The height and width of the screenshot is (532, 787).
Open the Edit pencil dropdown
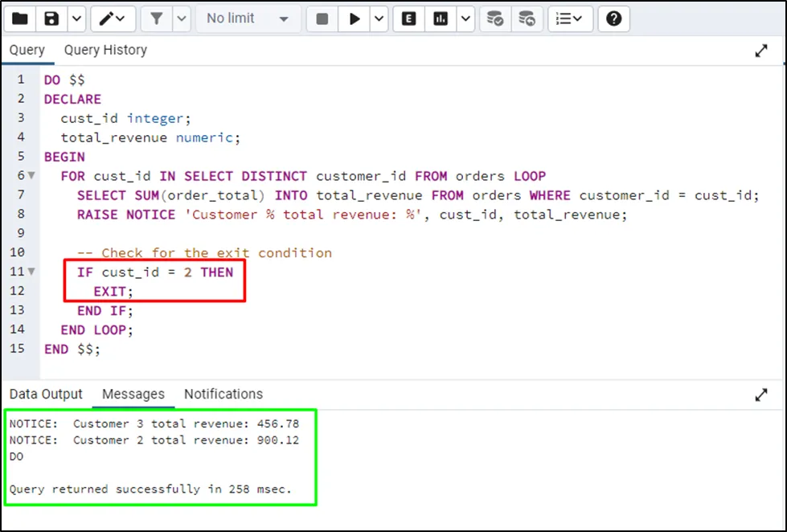click(113, 18)
